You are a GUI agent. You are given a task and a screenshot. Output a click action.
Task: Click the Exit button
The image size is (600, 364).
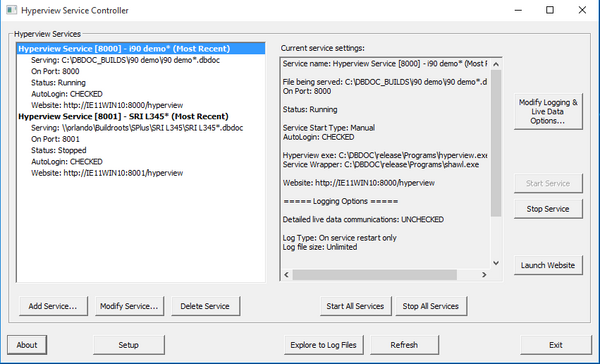pos(556,345)
